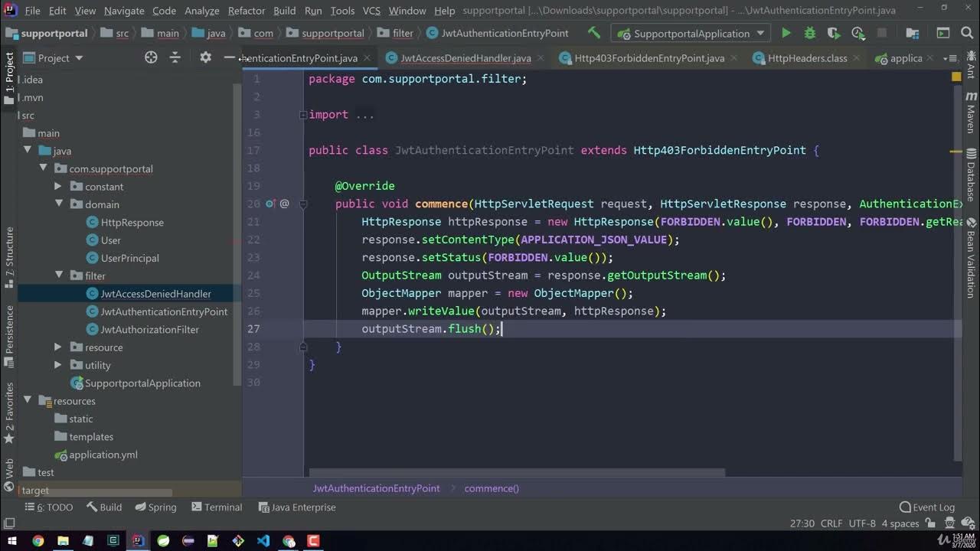
Task: Click the gray stop button
Action: [882, 33]
